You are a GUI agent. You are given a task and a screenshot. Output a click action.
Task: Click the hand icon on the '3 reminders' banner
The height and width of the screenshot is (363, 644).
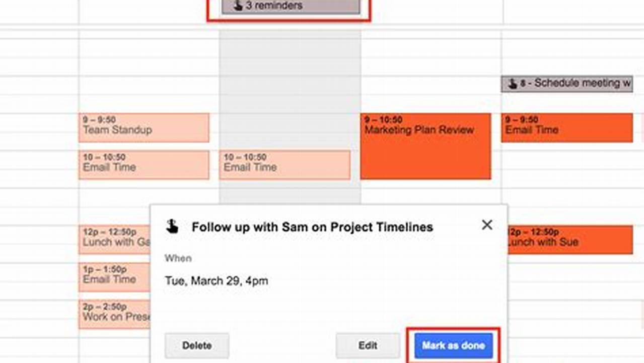point(238,6)
